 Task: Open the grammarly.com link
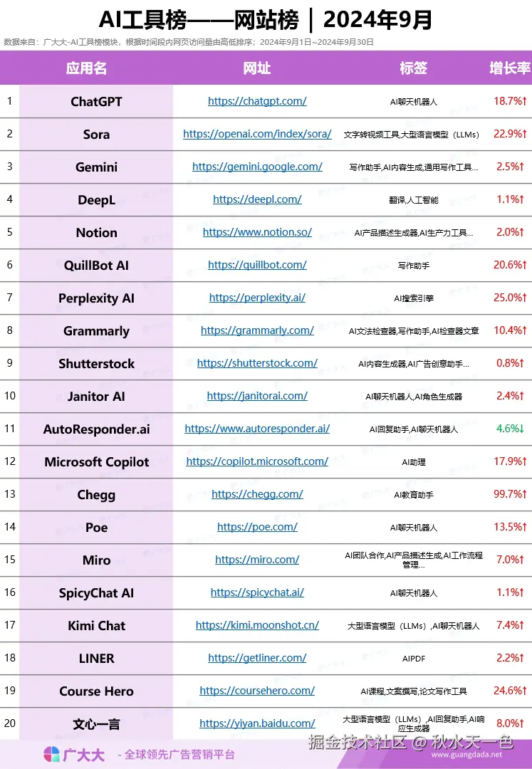[x=257, y=330]
